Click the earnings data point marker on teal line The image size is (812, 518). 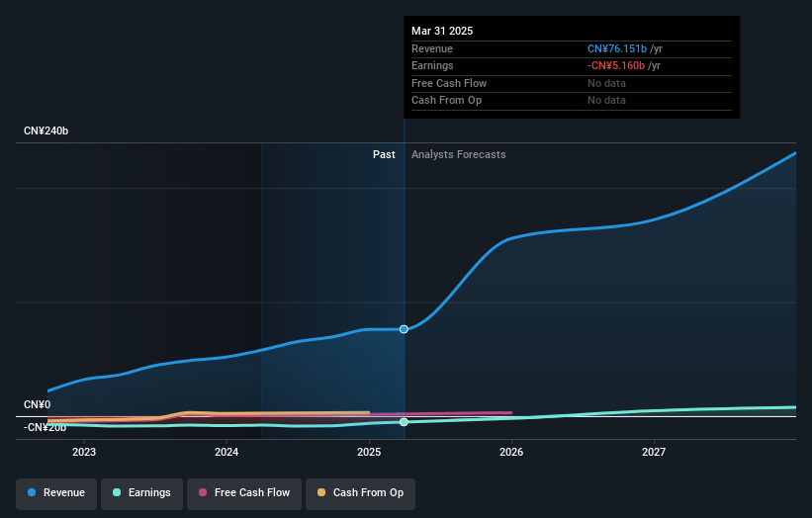(x=404, y=422)
